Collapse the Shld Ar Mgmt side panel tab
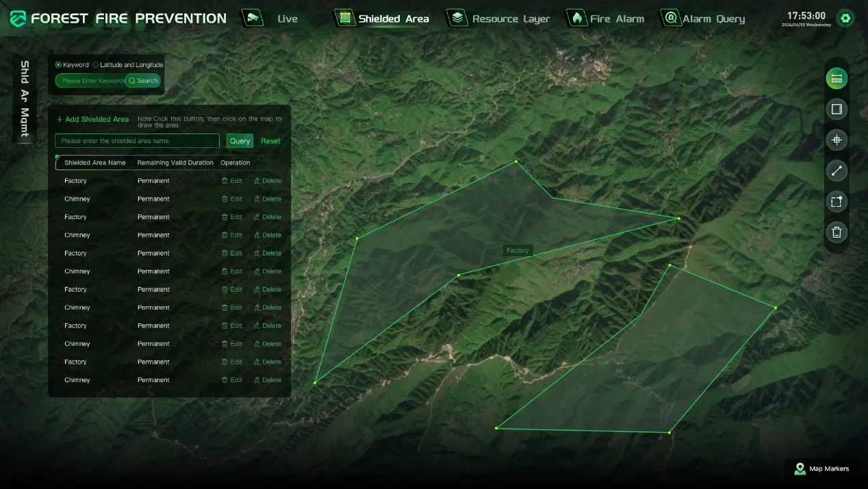This screenshot has width=868, height=489. 25,99
